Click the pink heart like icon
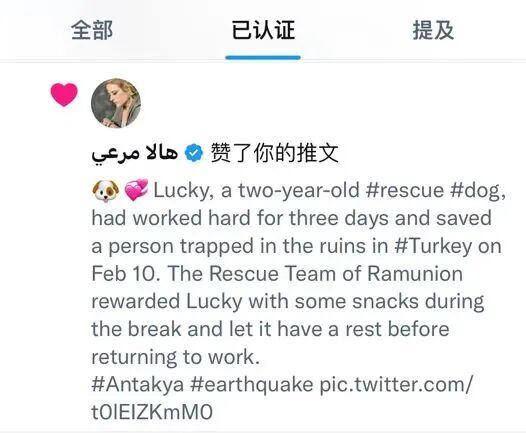The image size is (526, 433). coord(64,95)
